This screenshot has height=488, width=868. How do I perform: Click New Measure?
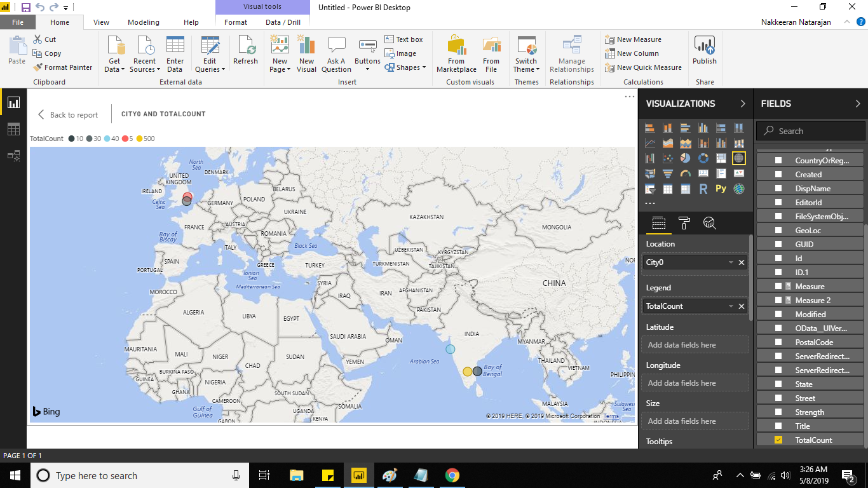[x=633, y=39]
